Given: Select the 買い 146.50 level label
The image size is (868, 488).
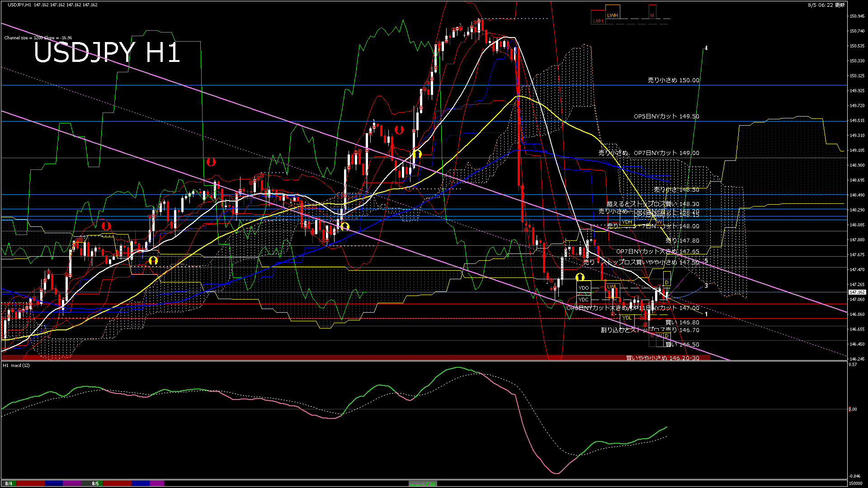Looking at the screenshot, I should click(x=682, y=344).
